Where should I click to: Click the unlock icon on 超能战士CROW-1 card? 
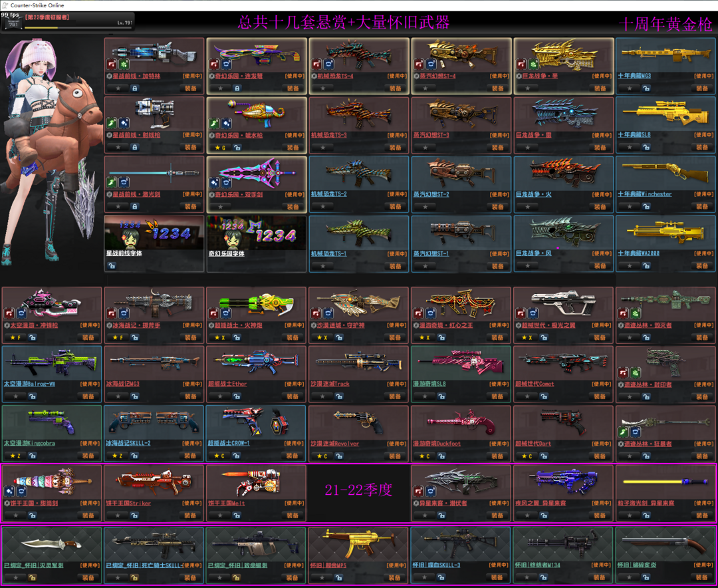point(236,456)
